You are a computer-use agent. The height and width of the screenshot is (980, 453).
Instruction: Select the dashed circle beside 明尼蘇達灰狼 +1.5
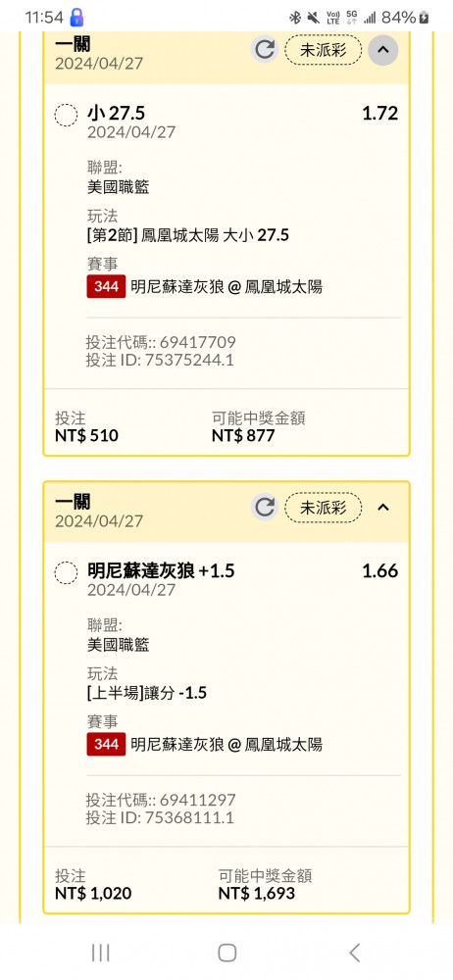(66, 573)
